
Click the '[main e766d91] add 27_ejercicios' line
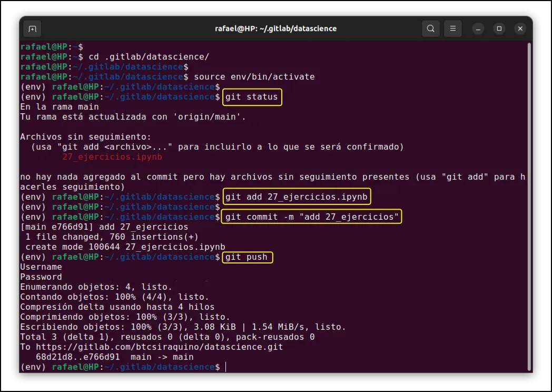(x=104, y=227)
